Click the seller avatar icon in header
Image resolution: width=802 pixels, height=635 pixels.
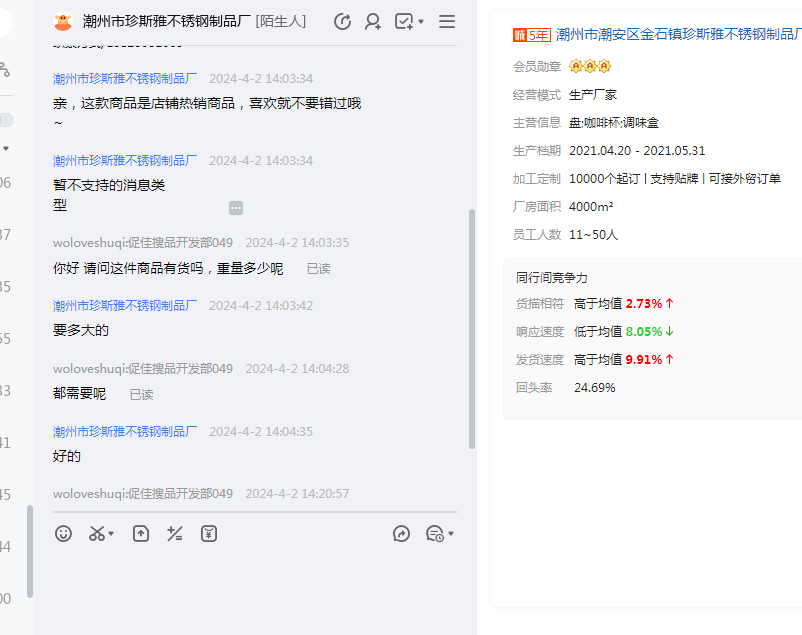coord(63,21)
